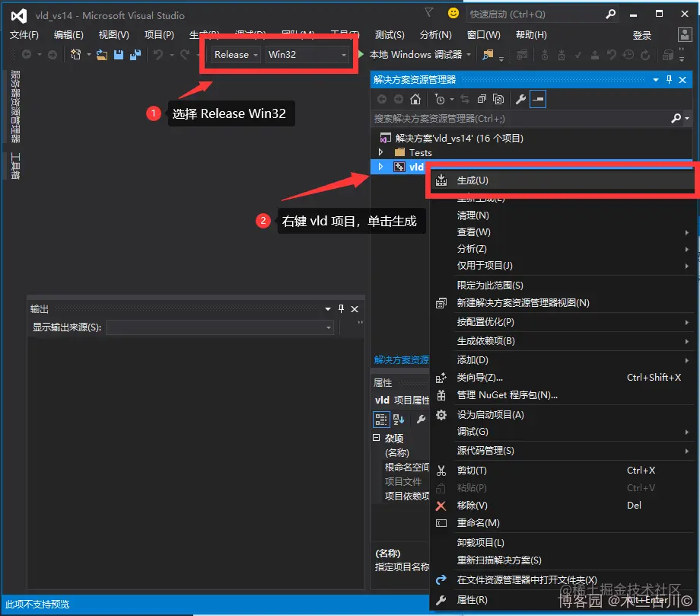The image size is (700, 616).
Task: Select 重命名(M) in the context menu
Action: click(x=562, y=522)
